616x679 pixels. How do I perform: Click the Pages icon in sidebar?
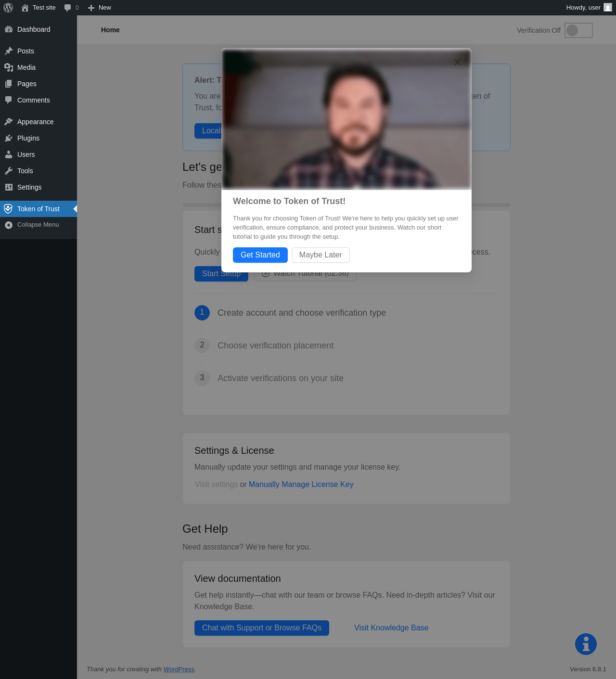tap(9, 84)
